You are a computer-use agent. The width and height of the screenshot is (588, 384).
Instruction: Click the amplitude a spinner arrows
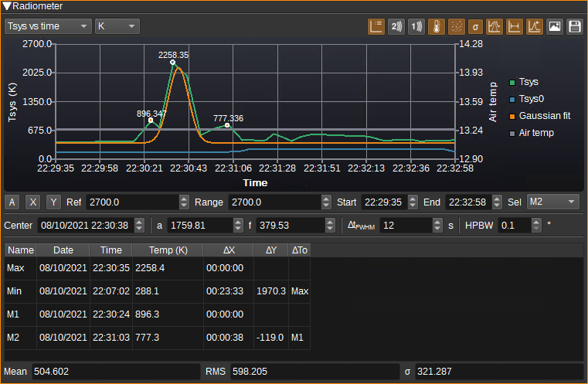(238, 226)
